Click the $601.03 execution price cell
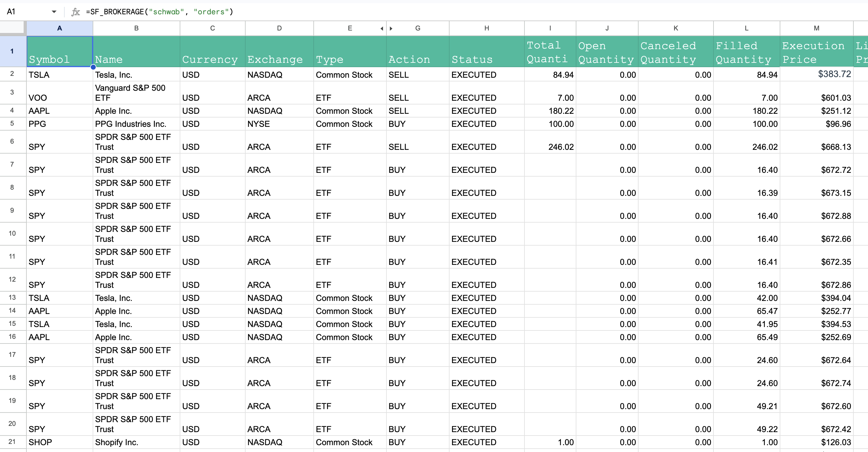The height and width of the screenshot is (452, 868). tap(817, 93)
